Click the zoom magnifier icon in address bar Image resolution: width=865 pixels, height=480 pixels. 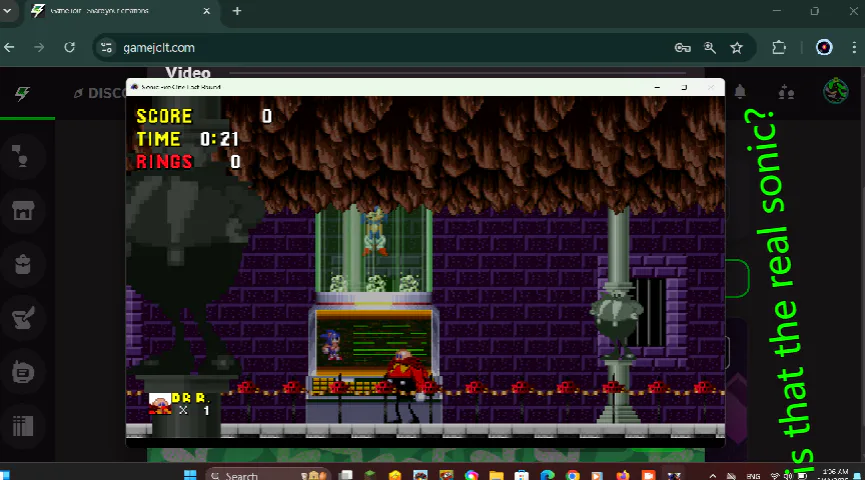click(710, 48)
